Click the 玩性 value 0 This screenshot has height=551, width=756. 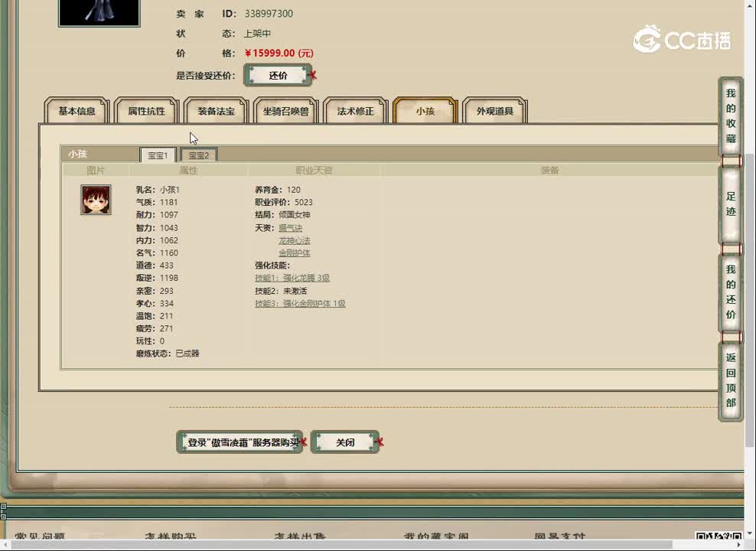[162, 341]
